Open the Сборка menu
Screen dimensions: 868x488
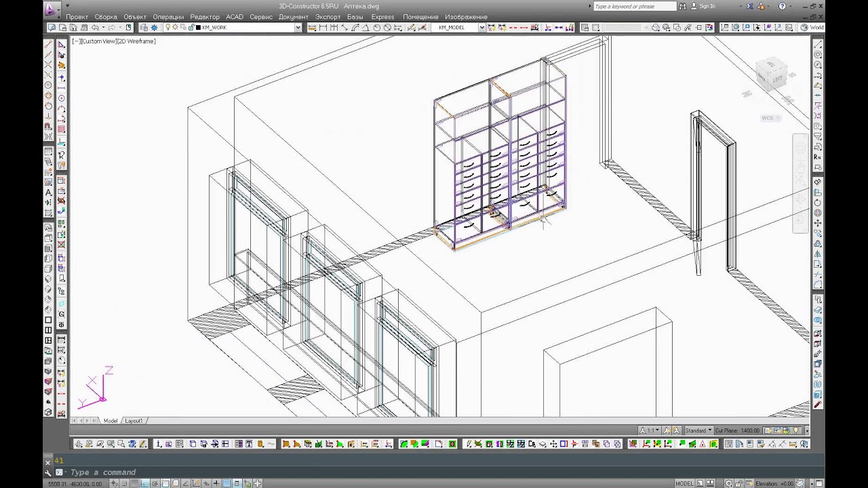coord(106,17)
